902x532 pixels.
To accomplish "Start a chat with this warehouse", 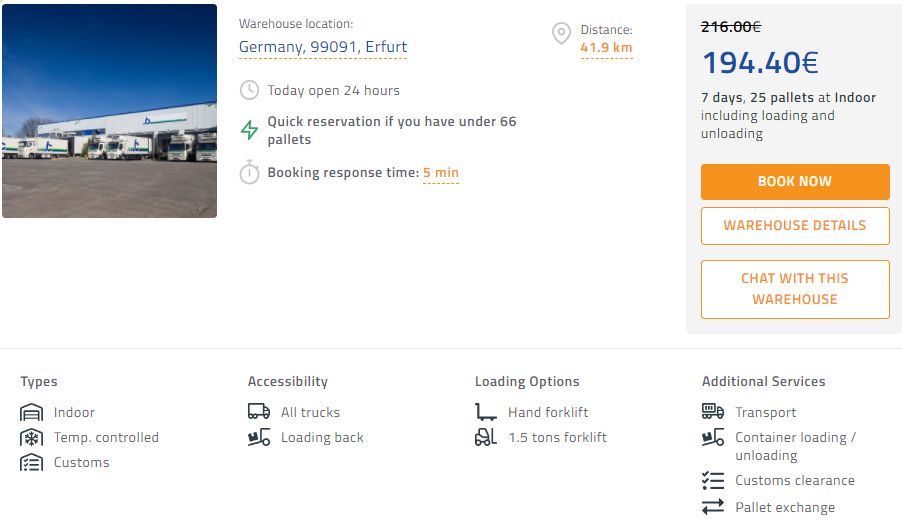I will (795, 289).
